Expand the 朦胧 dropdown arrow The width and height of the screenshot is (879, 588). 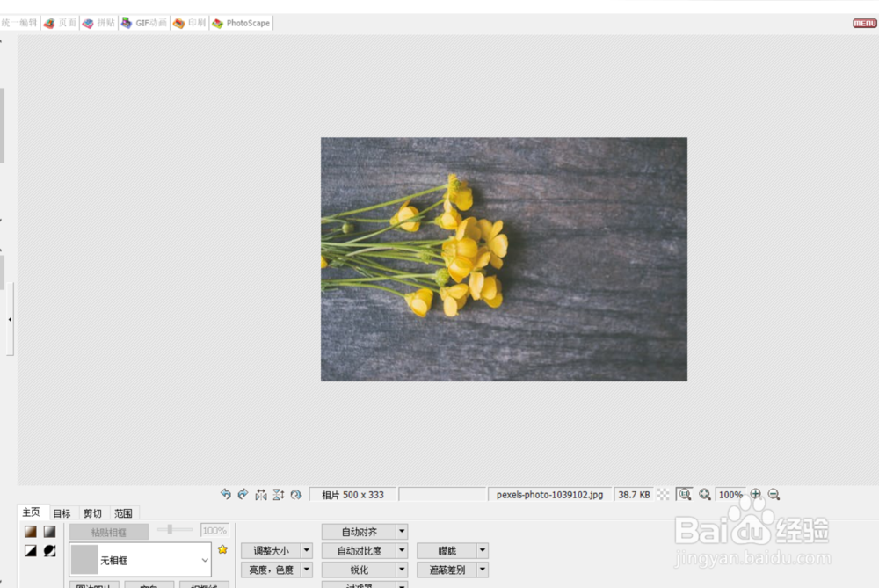483,551
